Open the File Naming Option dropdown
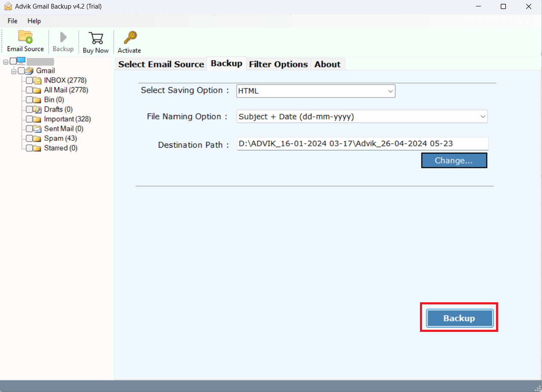 point(362,116)
